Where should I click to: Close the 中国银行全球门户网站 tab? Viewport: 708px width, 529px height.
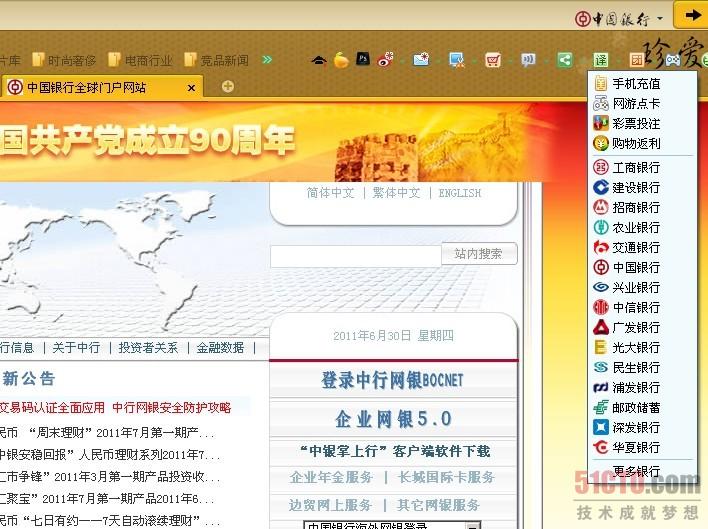191,88
